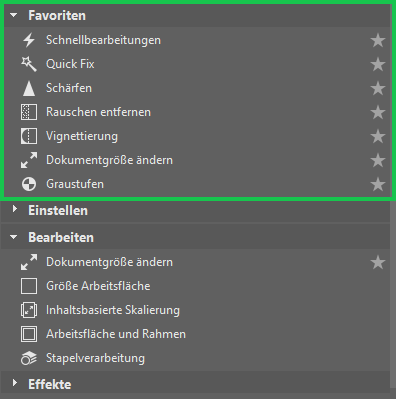Collapse the Favoriten section arrow

pyautogui.click(x=14, y=15)
